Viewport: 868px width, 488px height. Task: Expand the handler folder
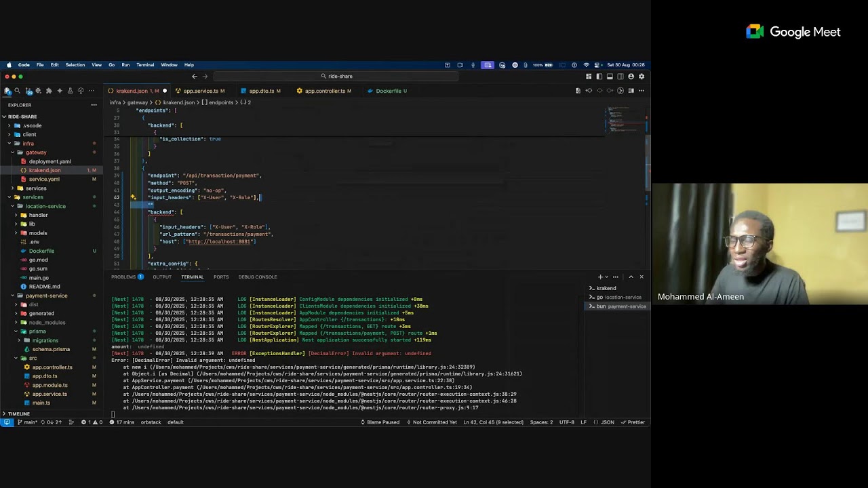point(51,215)
